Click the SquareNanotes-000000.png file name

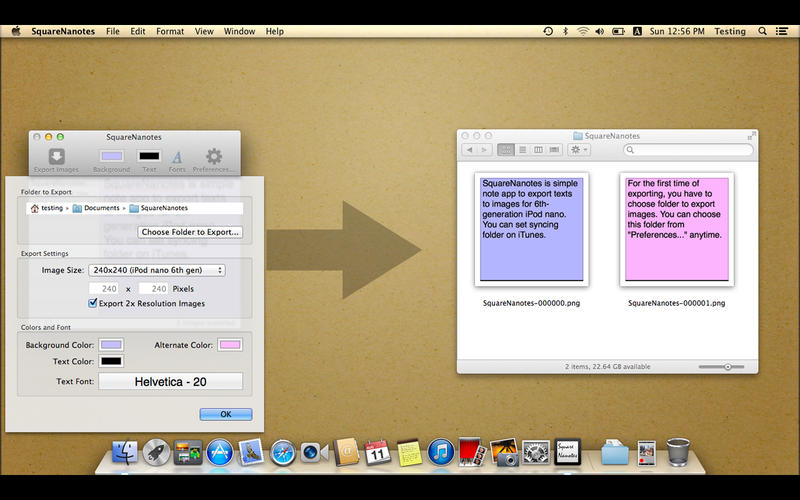coord(531,303)
